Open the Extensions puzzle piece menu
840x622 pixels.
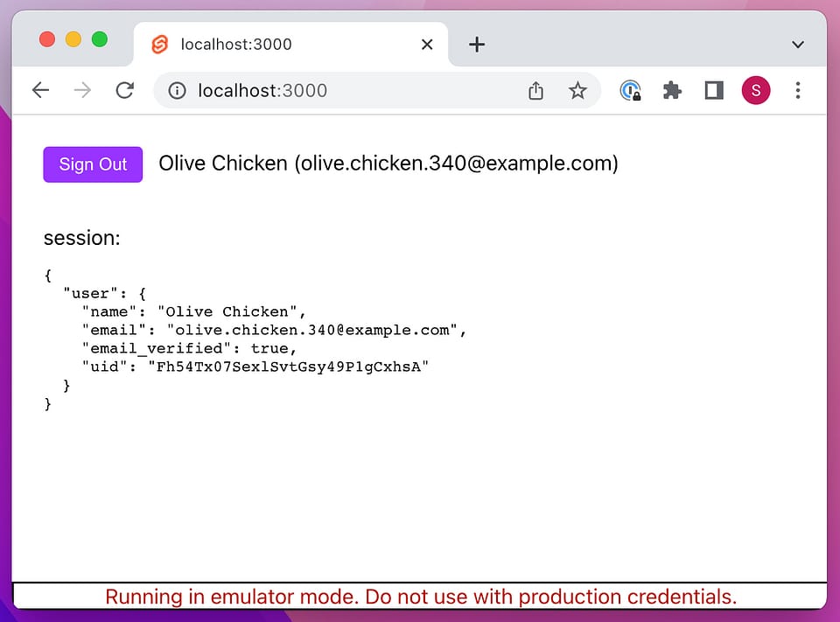[x=672, y=90]
